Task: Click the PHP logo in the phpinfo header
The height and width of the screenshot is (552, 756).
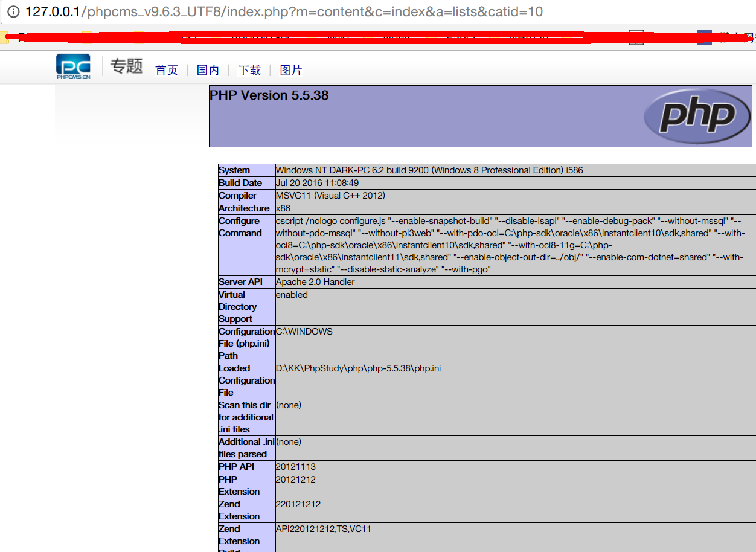Action: point(697,115)
